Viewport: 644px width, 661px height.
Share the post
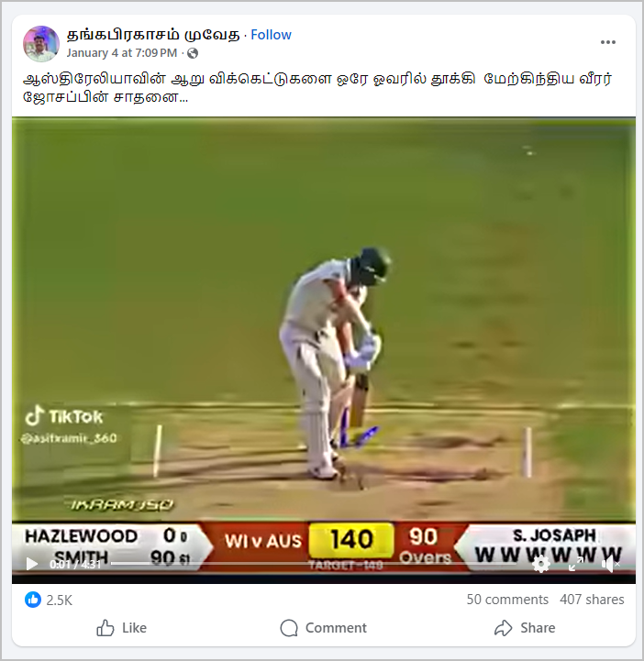pos(525,628)
